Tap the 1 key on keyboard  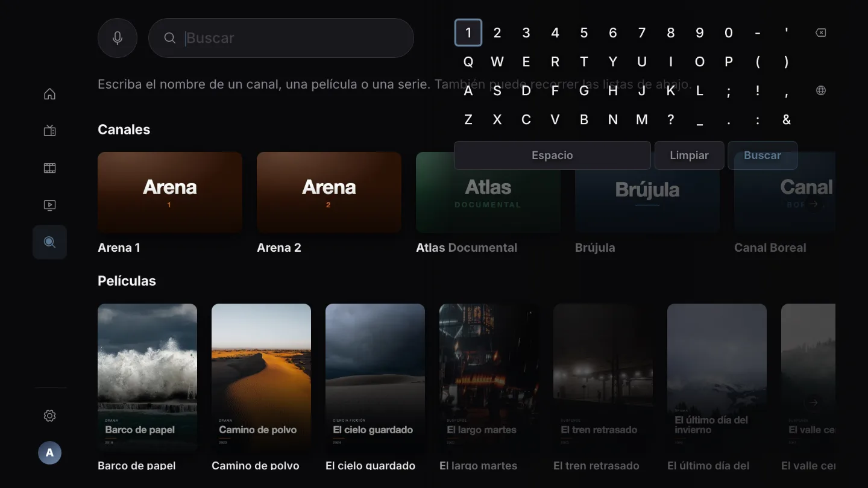[468, 33]
